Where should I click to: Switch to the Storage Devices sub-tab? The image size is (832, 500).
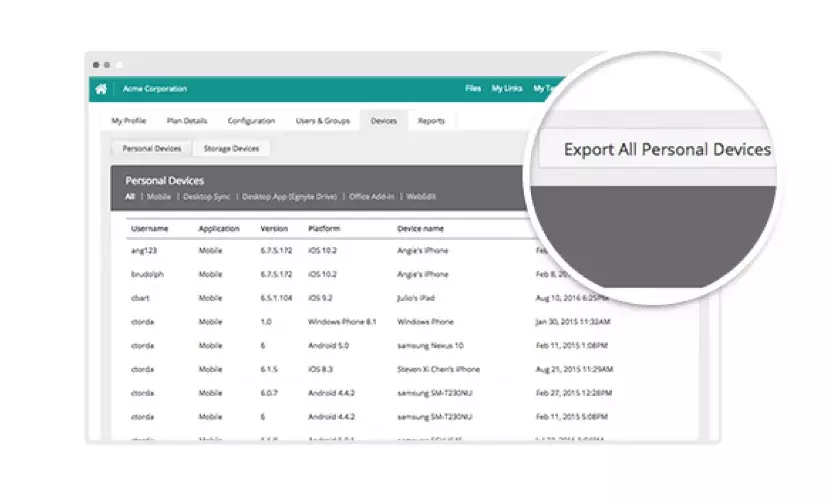[x=231, y=149]
